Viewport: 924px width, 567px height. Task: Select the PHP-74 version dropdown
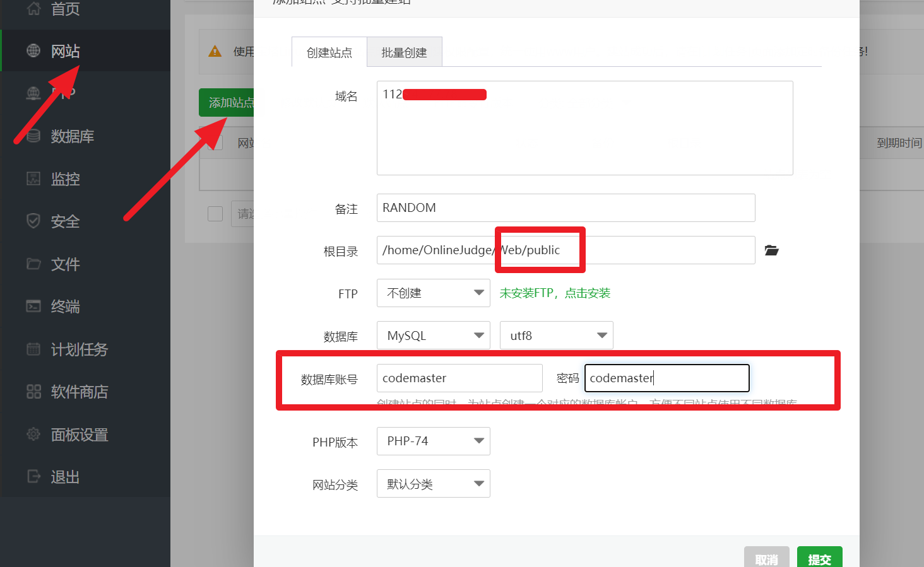pyautogui.click(x=433, y=441)
